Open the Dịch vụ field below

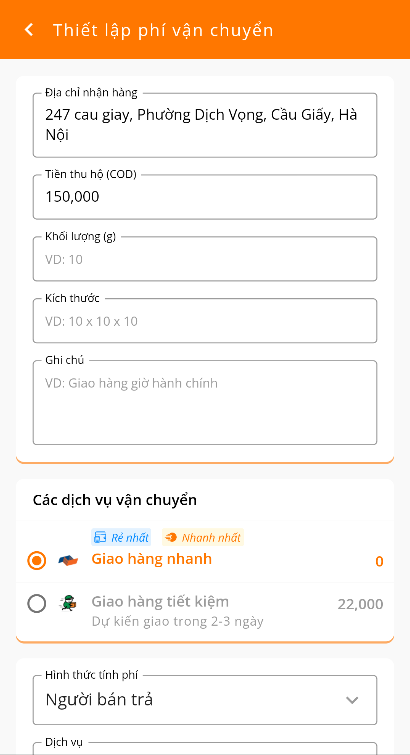(205, 748)
